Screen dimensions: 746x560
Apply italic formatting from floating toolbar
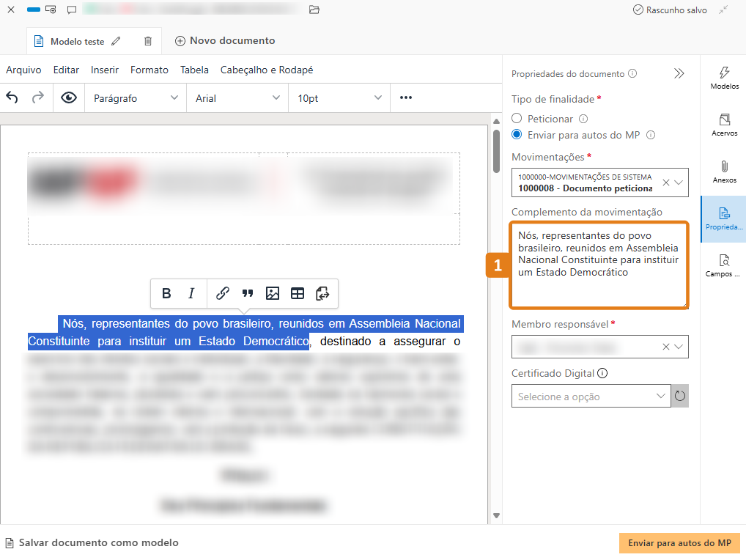[x=191, y=293]
